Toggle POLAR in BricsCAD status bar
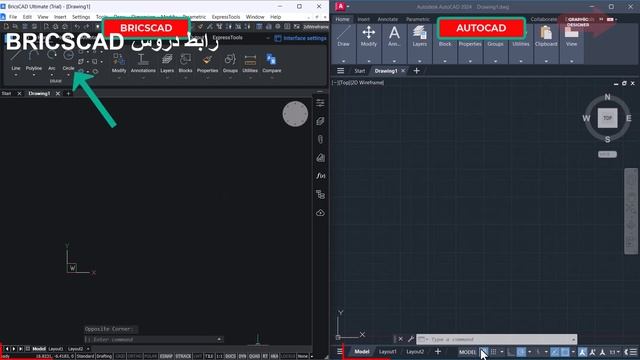 pos(150,356)
